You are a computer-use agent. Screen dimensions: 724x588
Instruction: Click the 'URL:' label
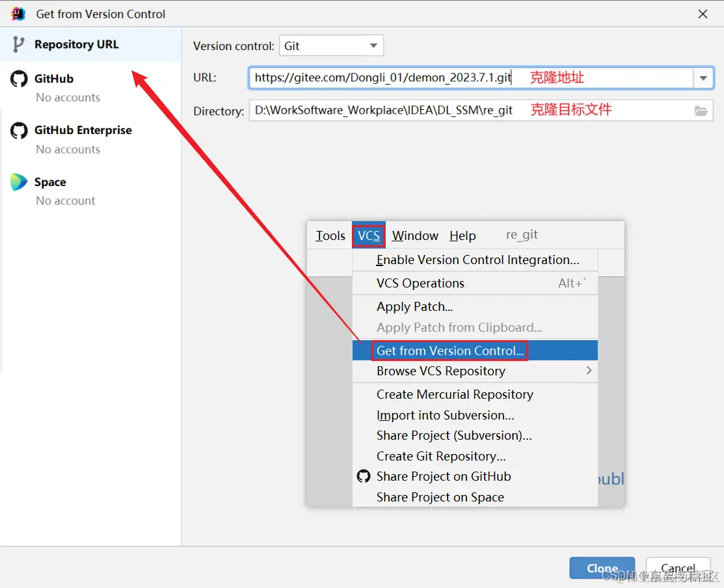pyautogui.click(x=204, y=77)
